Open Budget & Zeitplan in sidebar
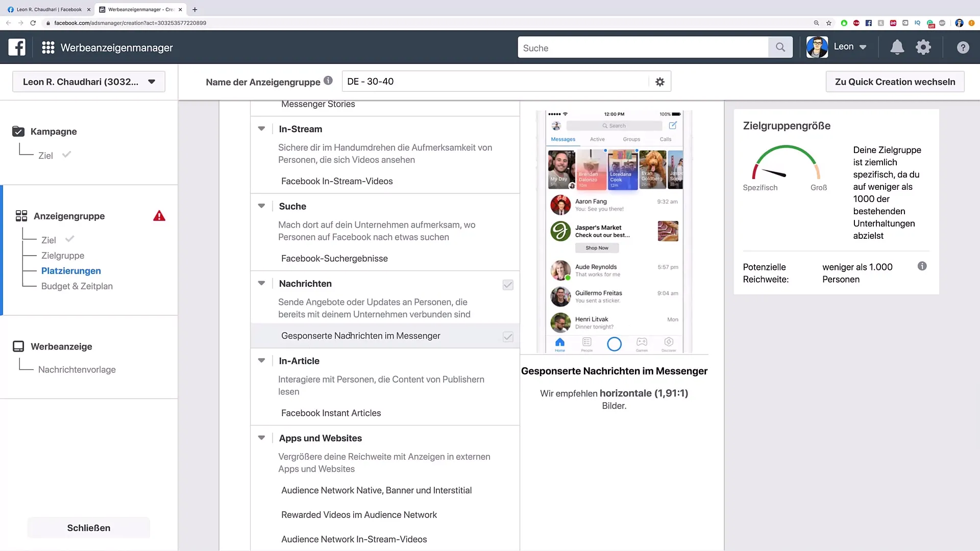This screenshot has height=551, width=980. 77,286
